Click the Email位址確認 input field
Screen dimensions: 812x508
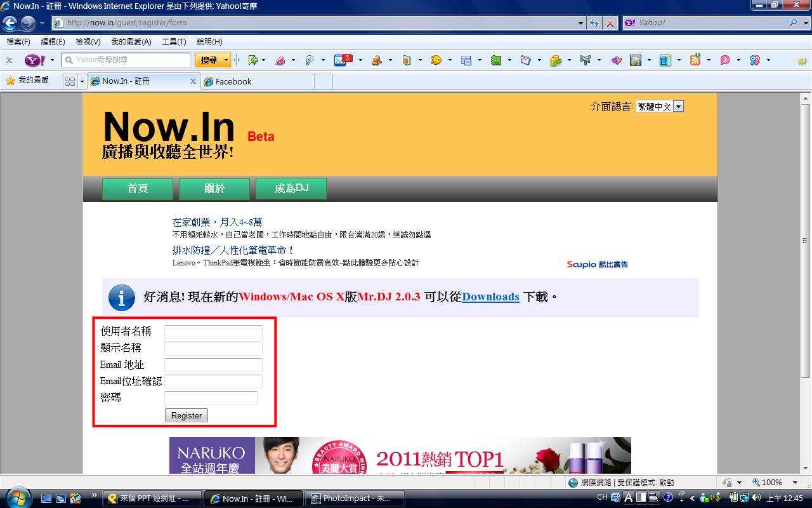click(213, 382)
